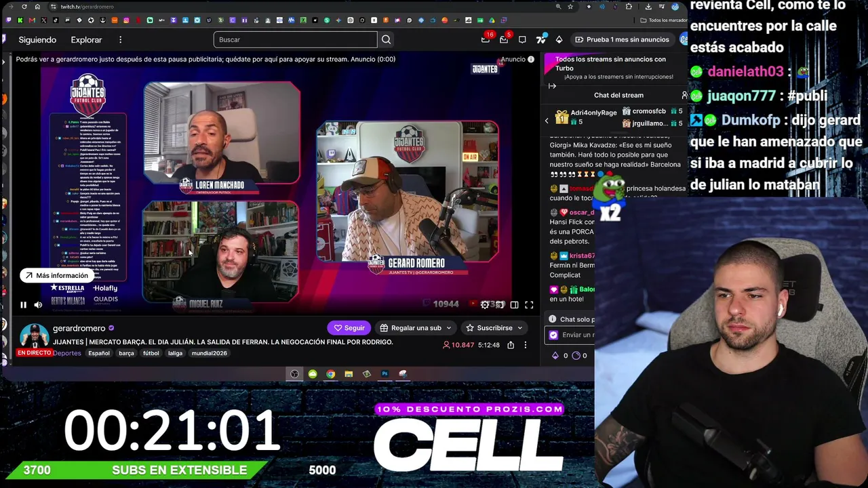Screen dimensions: 868x488
Task: Open browser downloads icon
Action: 648,7
